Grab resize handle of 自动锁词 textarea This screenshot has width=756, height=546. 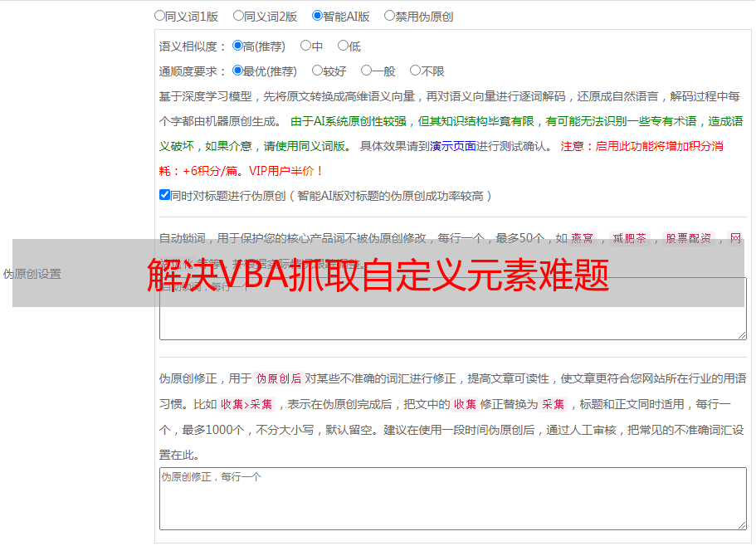click(742, 335)
